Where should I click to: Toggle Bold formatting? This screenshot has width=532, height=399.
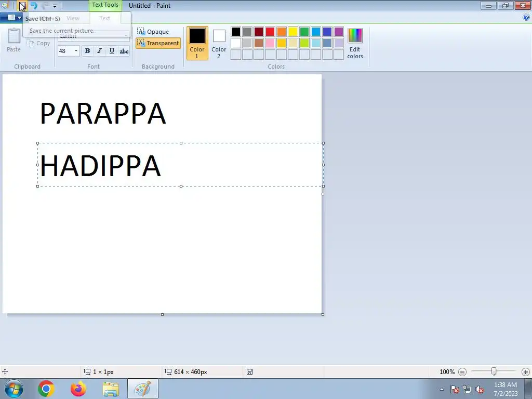87,51
